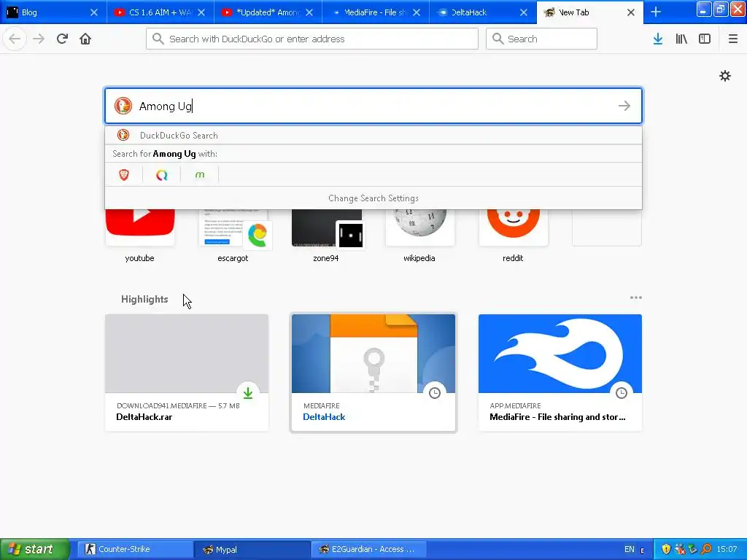Close the New Tab tab
The image size is (747, 560).
coord(631,12)
